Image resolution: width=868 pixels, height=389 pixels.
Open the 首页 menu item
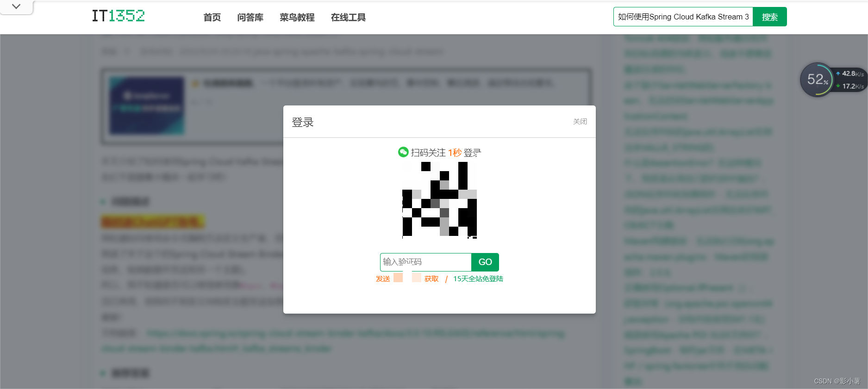tap(212, 17)
